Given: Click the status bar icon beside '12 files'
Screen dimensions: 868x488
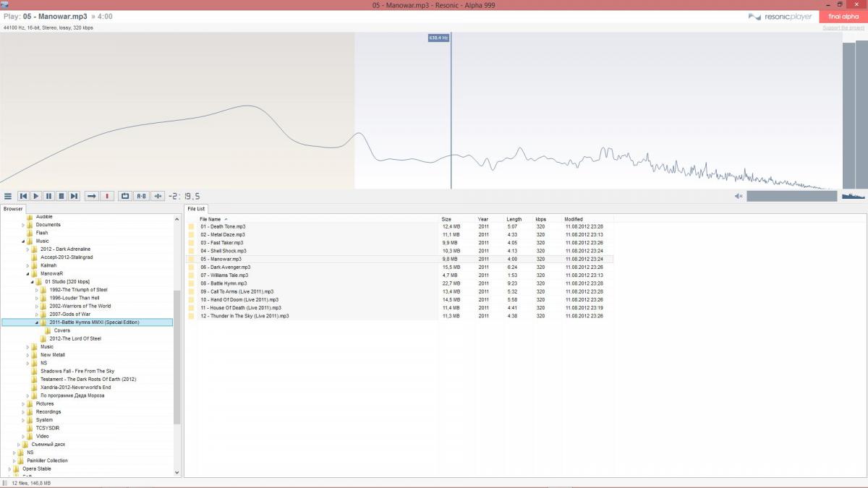Looking at the screenshot, I should [5, 482].
